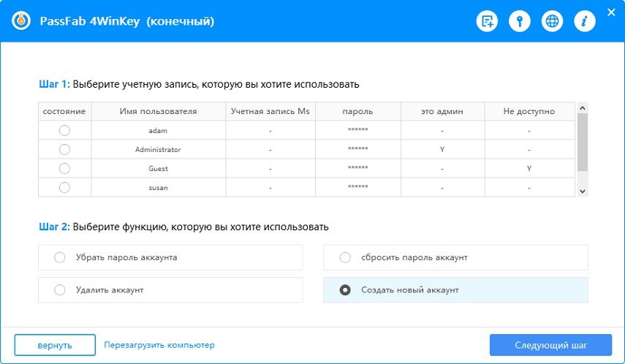
Task: Open the info 'i' icon
Action: click(x=585, y=21)
